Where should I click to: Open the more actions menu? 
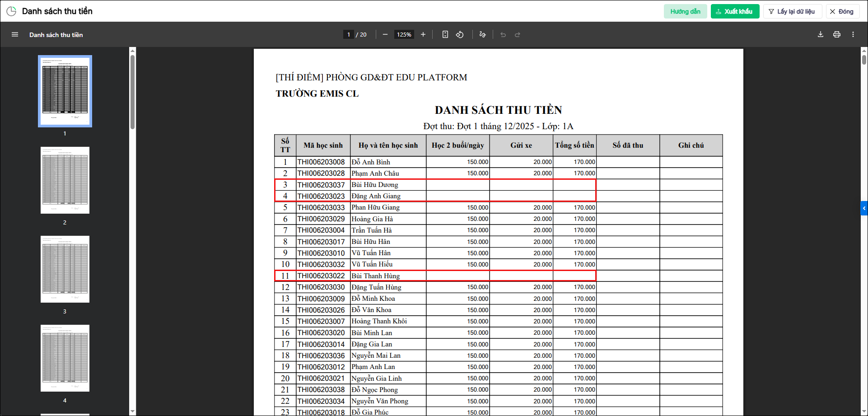tap(853, 35)
